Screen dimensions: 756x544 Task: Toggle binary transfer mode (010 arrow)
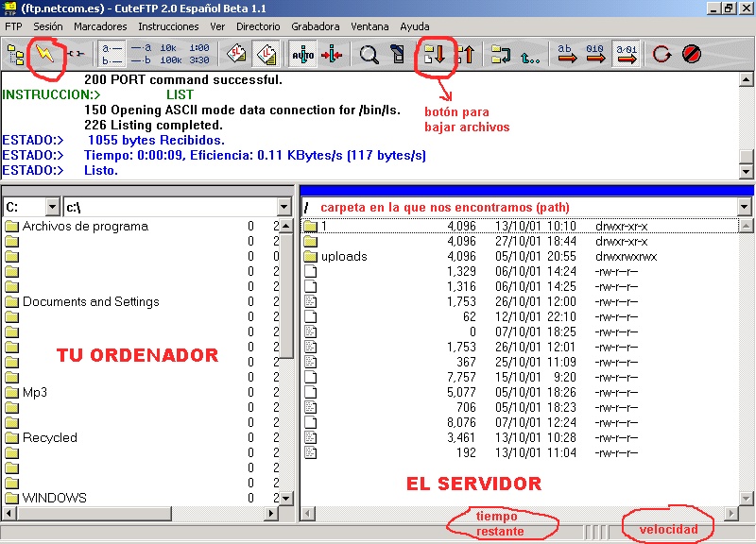click(596, 54)
